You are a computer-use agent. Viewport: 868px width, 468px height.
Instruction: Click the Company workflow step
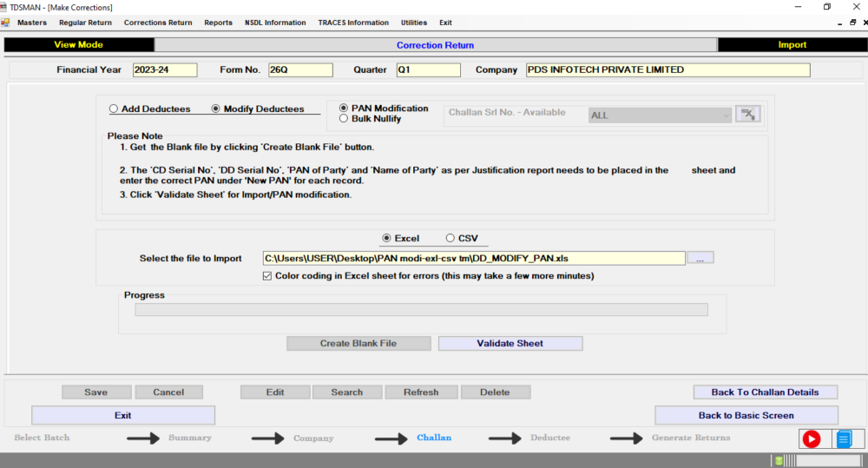(313, 438)
